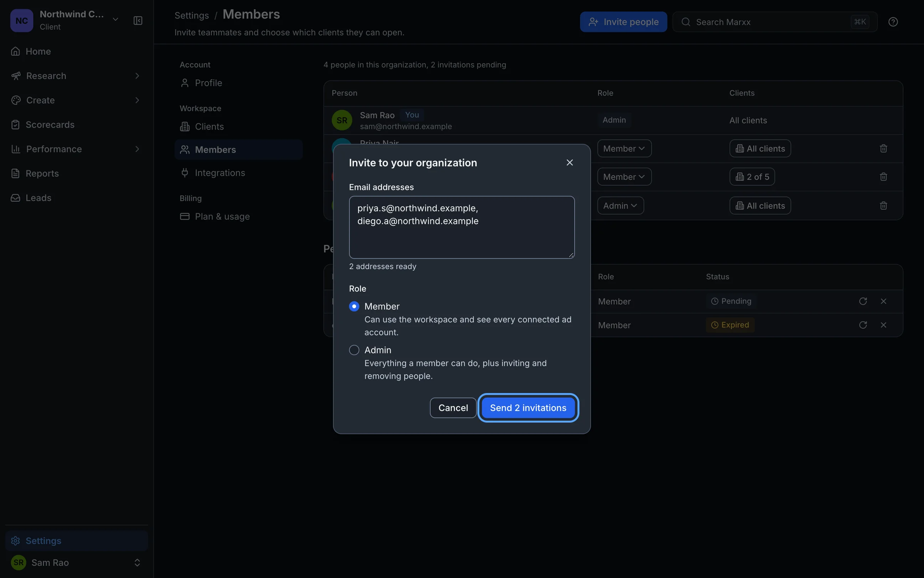Select the Admin role radio button
924x578 pixels.
tap(354, 350)
